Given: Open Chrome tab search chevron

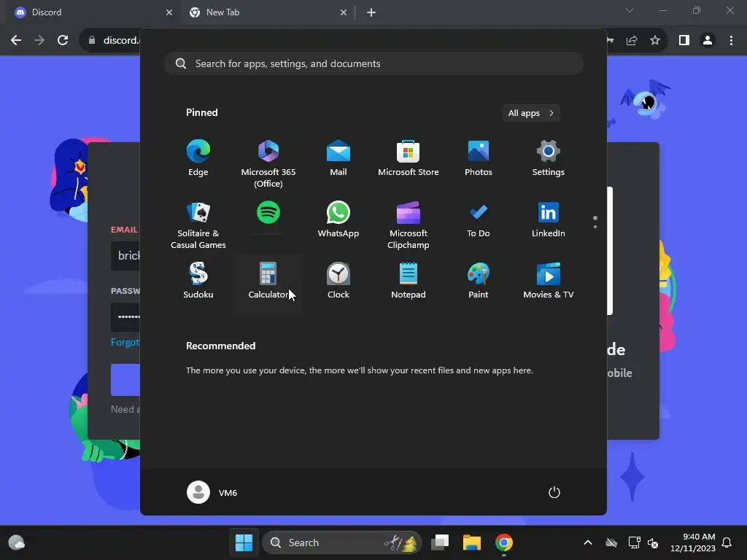Looking at the screenshot, I should [x=630, y=10].
